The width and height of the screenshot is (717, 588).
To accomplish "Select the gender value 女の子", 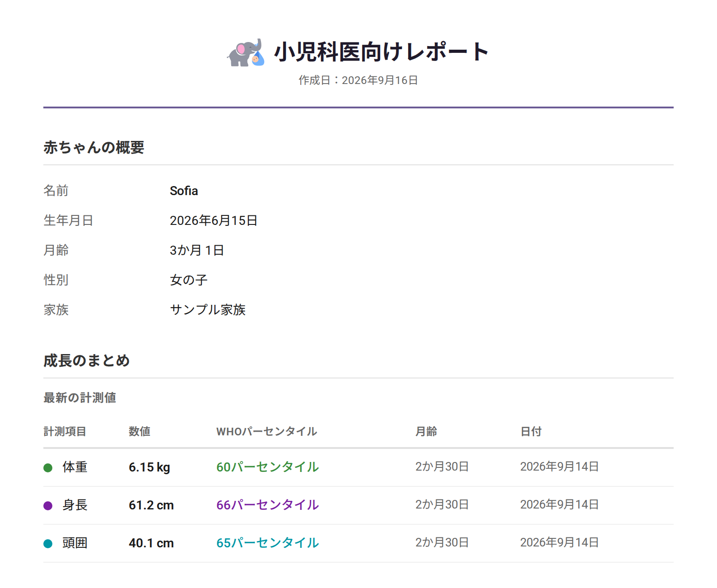I will (189, 280).
